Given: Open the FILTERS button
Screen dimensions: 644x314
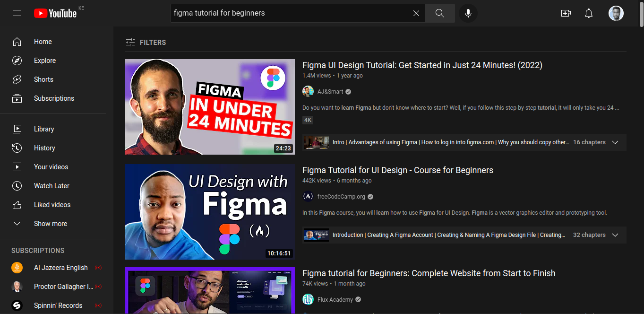Looking at the screenshot, I should click(x=146, y=43).
